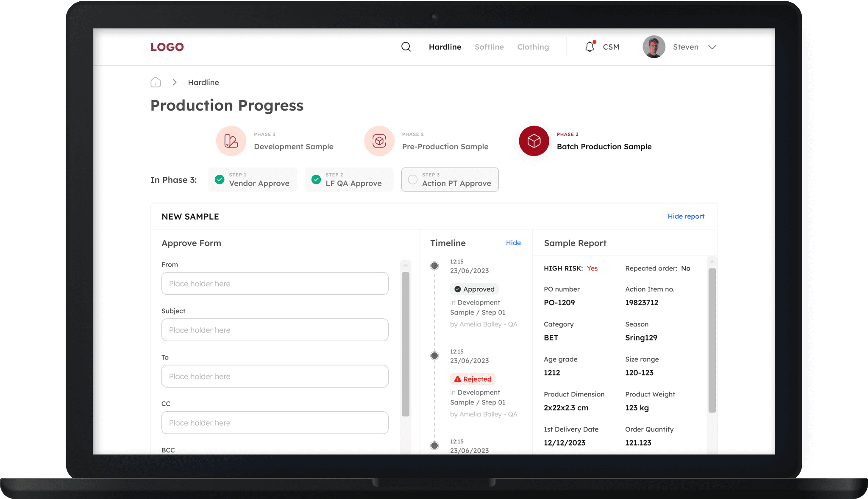This screenshot has width=868, height=499.
Task: Select Phase 1 Development Sample icon
Action: 231,141
